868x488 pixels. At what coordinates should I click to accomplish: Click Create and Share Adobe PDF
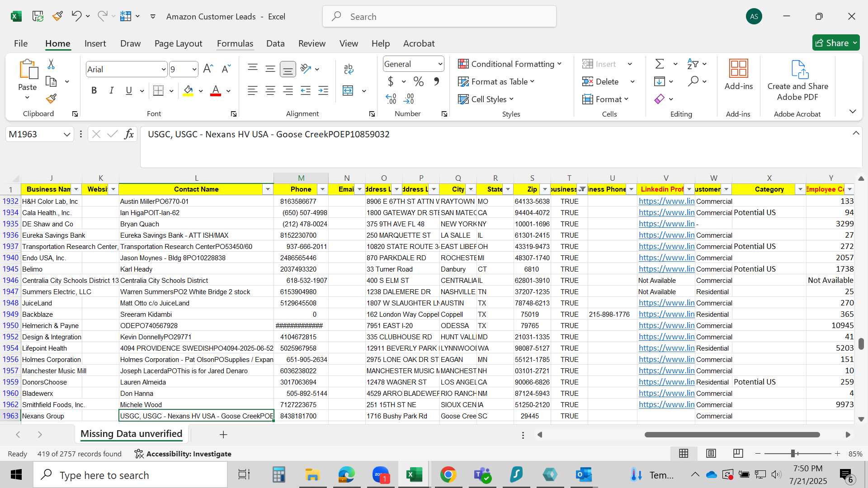(x=798, y=80)
